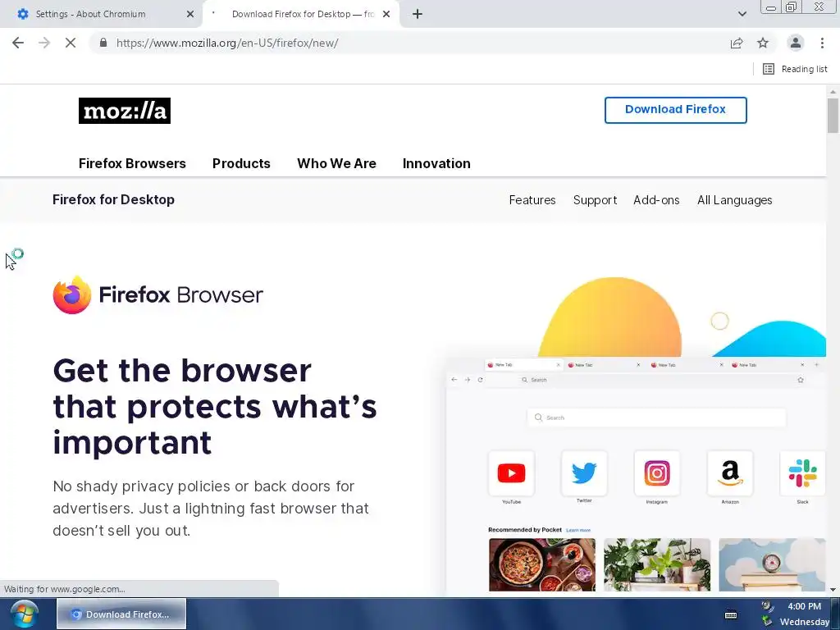The width and height of the screenshot is (840, 630).
Task: Click the Instagram tile in the mockup
Action: point(657,473)
